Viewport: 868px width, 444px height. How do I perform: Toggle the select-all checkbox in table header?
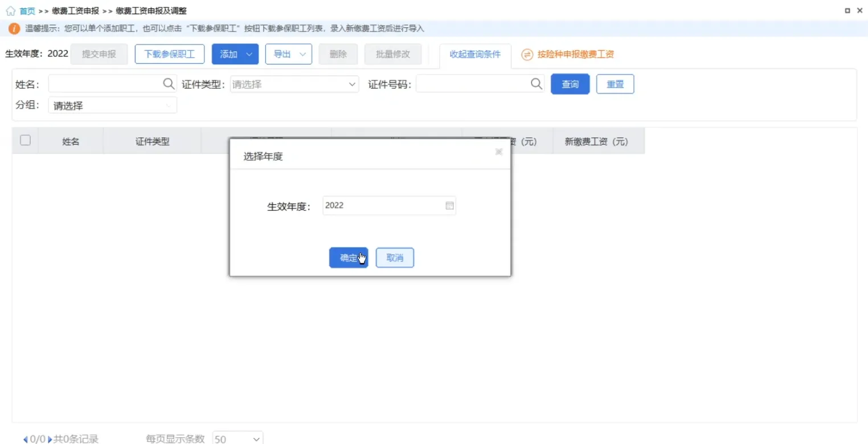[25, 140]
